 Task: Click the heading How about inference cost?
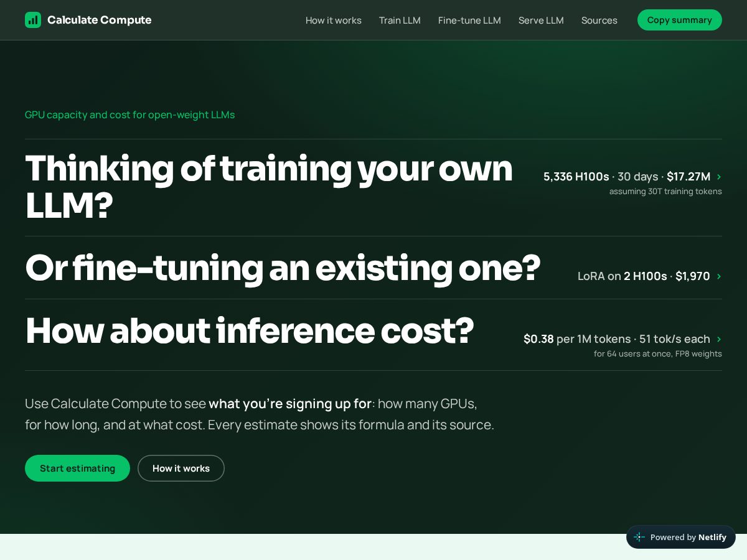(x=250, y=330)
